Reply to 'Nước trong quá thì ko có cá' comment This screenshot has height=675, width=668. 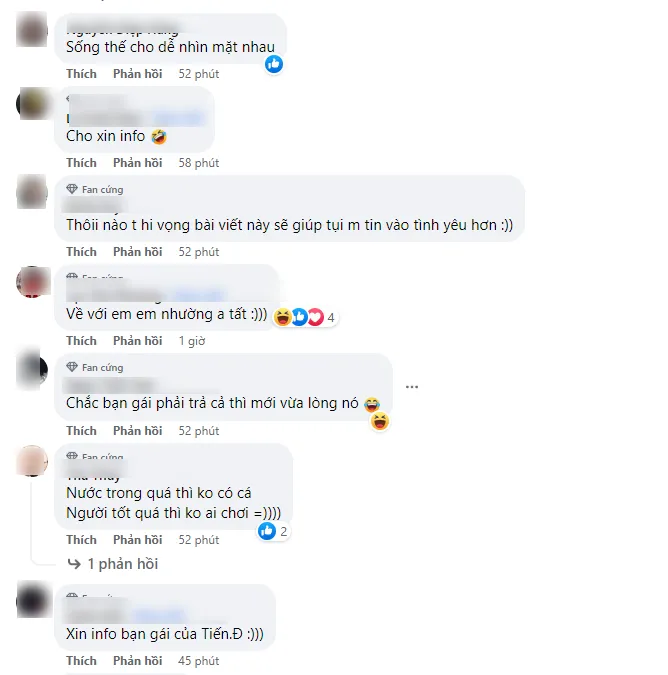click(137, 539)
